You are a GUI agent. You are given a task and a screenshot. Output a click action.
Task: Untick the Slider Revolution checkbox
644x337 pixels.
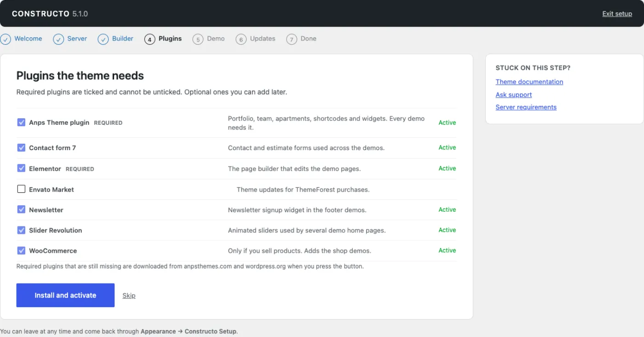click(x=21, y=230)
